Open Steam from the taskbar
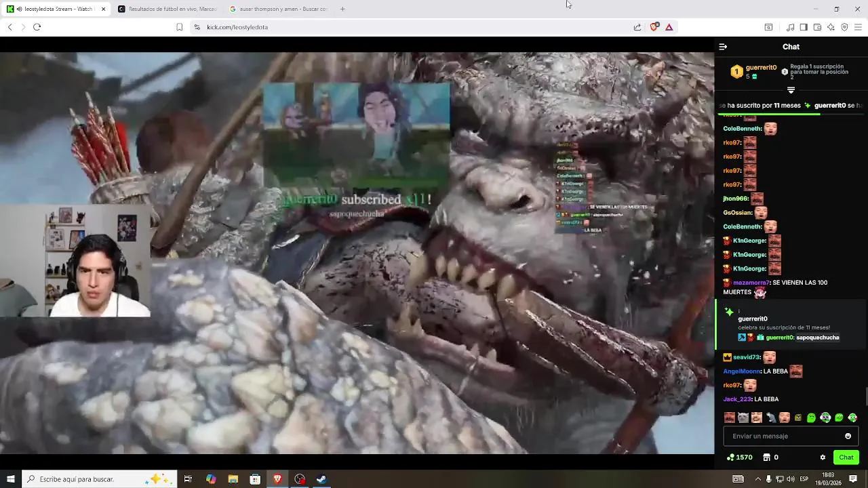 321,479
